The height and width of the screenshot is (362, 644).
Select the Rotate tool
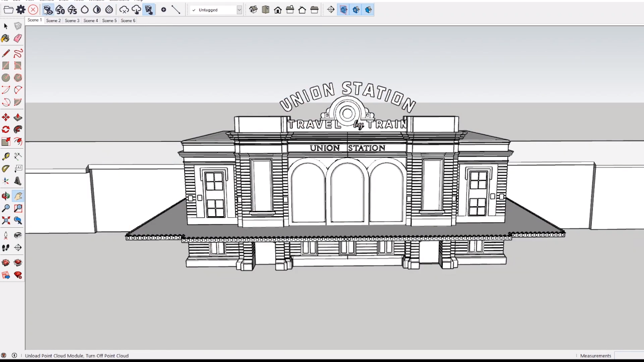(6, 129)
